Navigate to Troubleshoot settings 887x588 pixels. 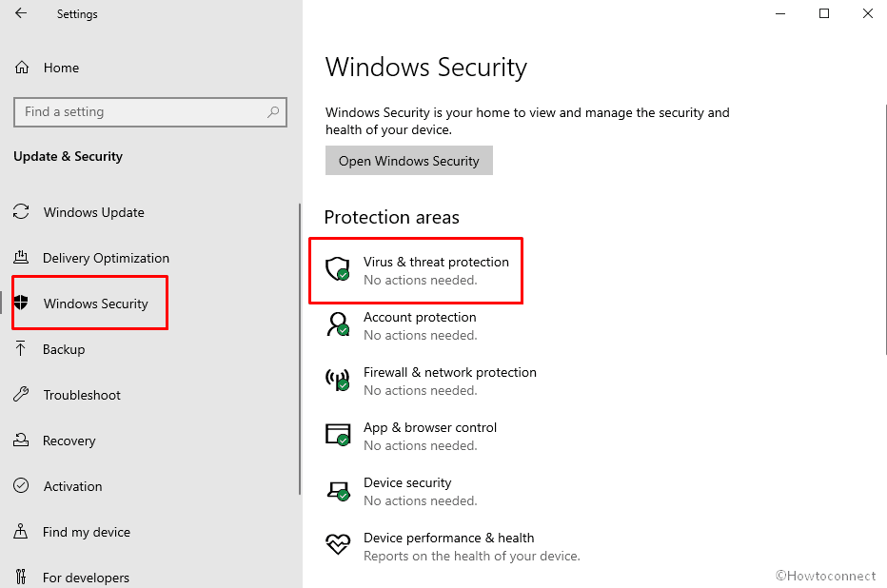pos(82,395)
